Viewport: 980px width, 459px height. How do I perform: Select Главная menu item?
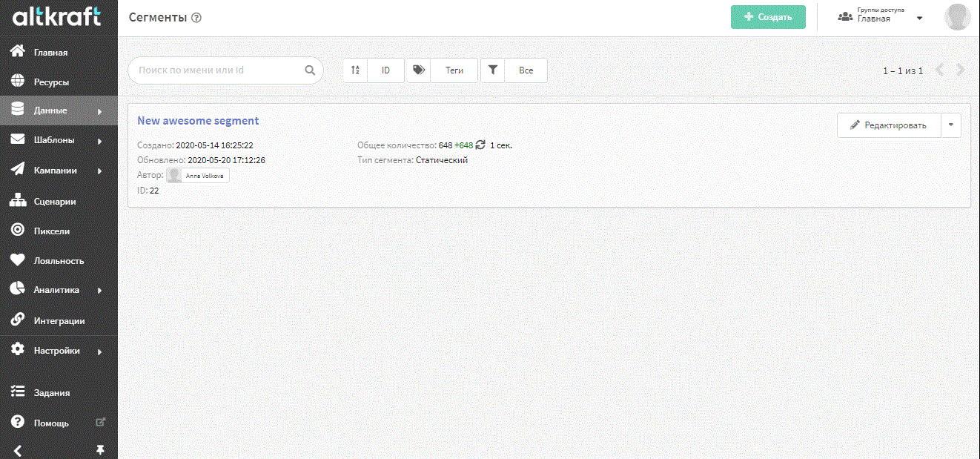point(50,53)
